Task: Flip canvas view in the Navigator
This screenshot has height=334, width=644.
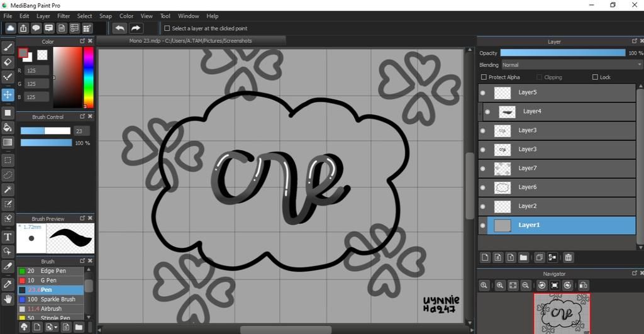Action: (583, 285)
